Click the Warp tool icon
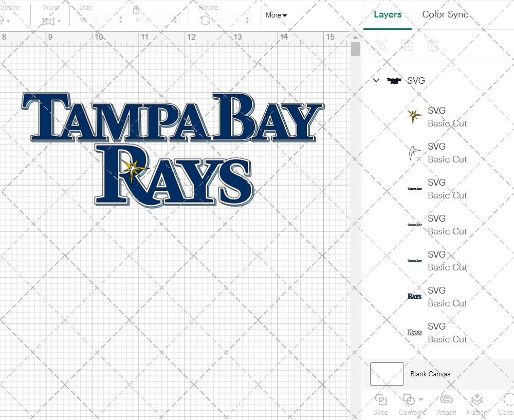 coord(48,21)
